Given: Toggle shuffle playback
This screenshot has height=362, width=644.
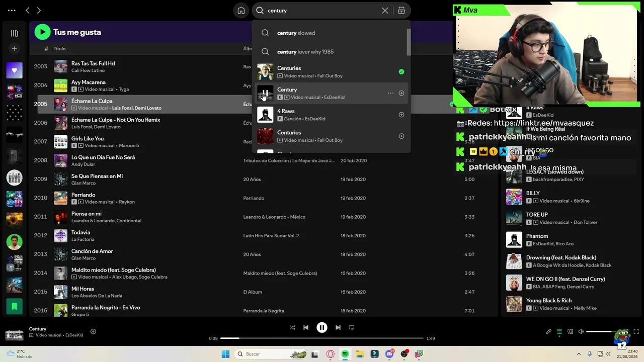Looking at the screenshot, I should tap(292, 327).
